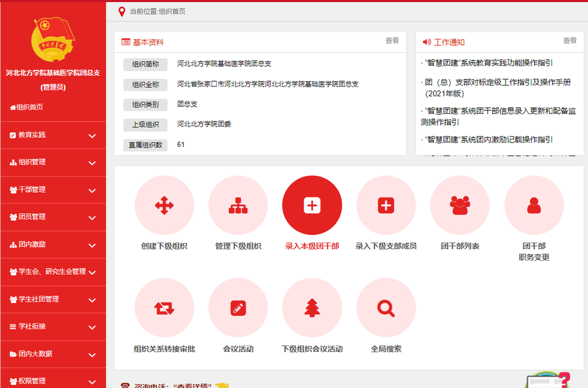Screen dimensions: 588x388
Task: Open 组织关系转接审批 transfer arrows icon
Action: coord(164,308)
